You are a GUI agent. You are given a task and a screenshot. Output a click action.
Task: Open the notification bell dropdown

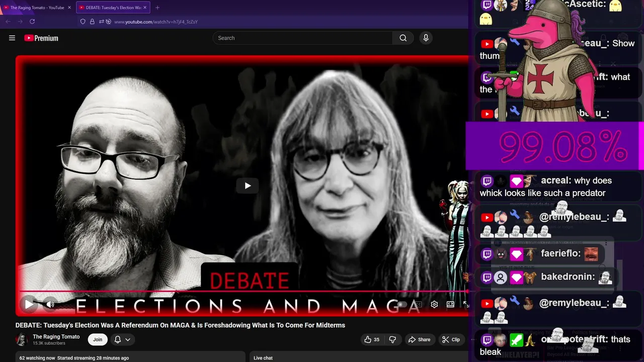tap(122, 339)
